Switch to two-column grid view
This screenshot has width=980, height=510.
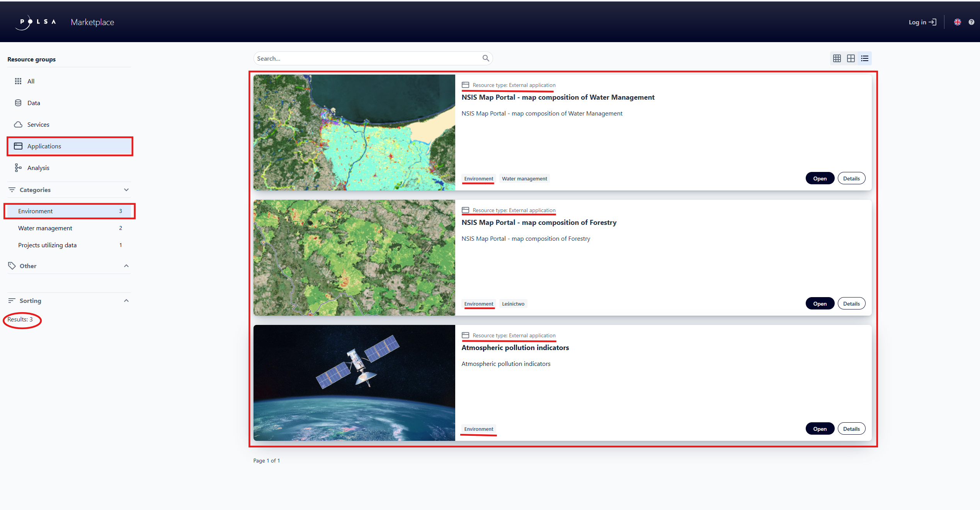point(851,58)
